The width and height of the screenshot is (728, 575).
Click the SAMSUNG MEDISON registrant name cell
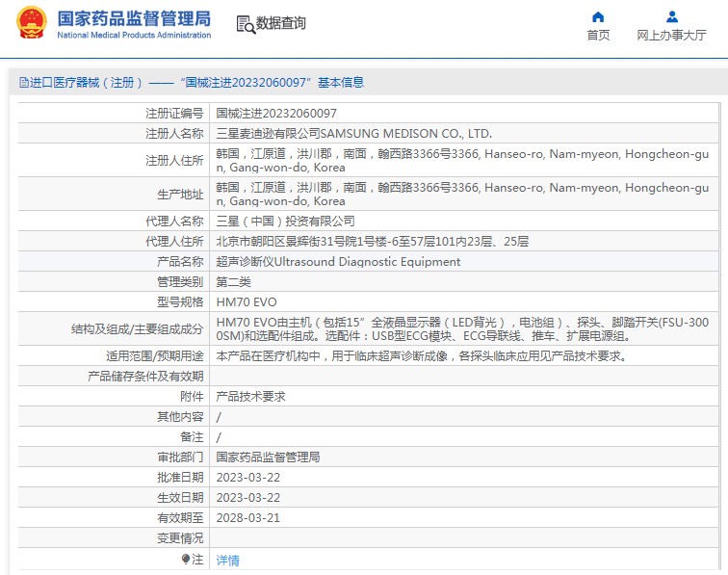[353, 133]
